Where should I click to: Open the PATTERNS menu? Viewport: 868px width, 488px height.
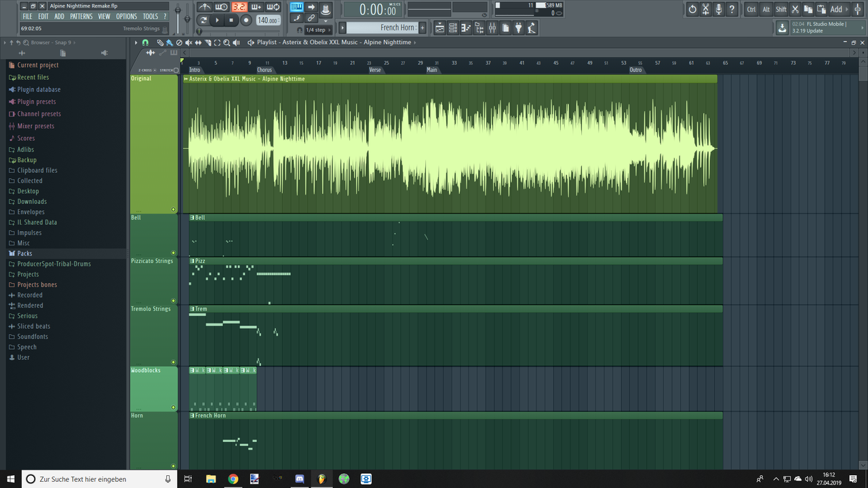click(x=81, y=16)
